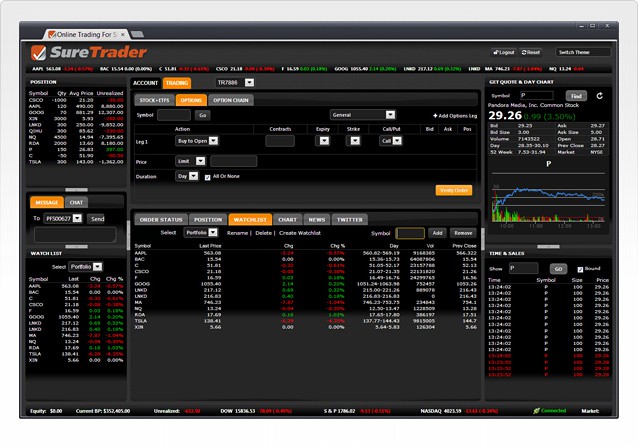638x446 pixels.
Task: Click the Logout button
Action: (504, 52)
